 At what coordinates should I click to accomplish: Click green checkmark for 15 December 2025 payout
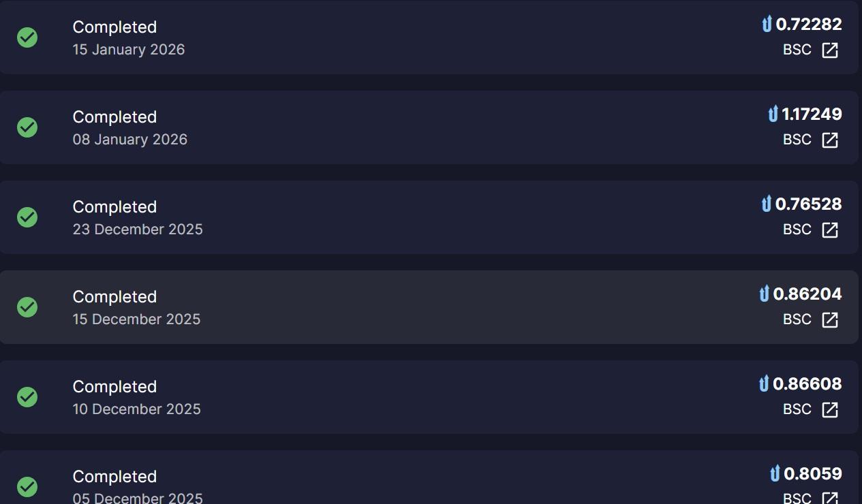tap(27, 307)
